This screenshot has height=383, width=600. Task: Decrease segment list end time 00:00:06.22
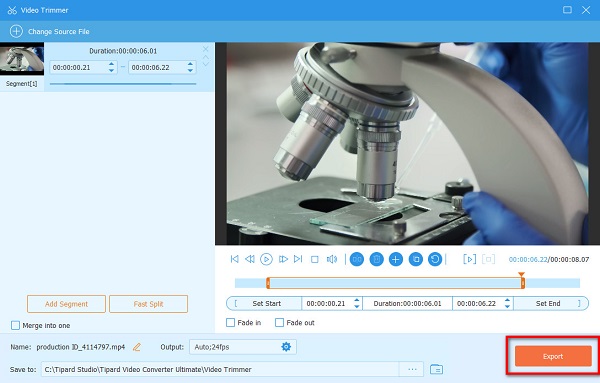tap(190, 70)
